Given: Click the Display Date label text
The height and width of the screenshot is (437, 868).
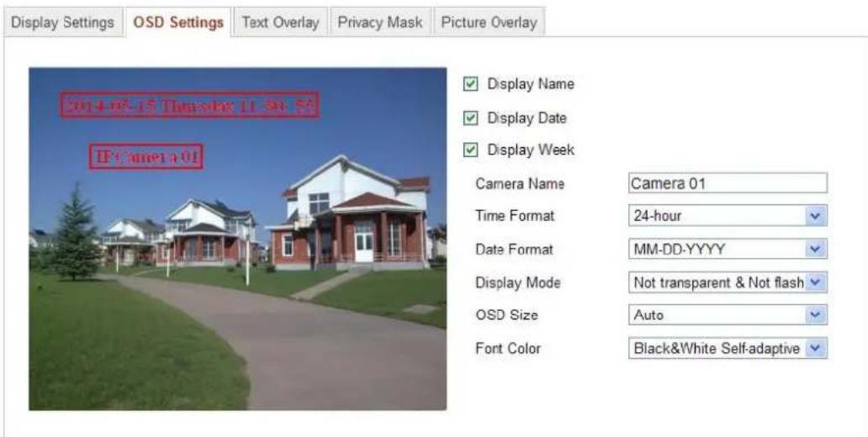Looking at the screenshot, I should 527,118.
